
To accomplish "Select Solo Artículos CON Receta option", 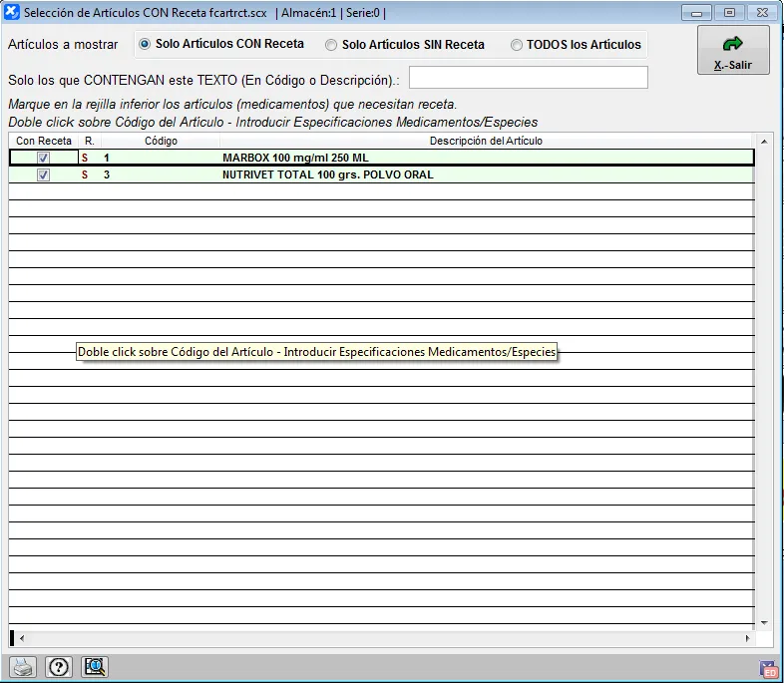I will (146, 45).
